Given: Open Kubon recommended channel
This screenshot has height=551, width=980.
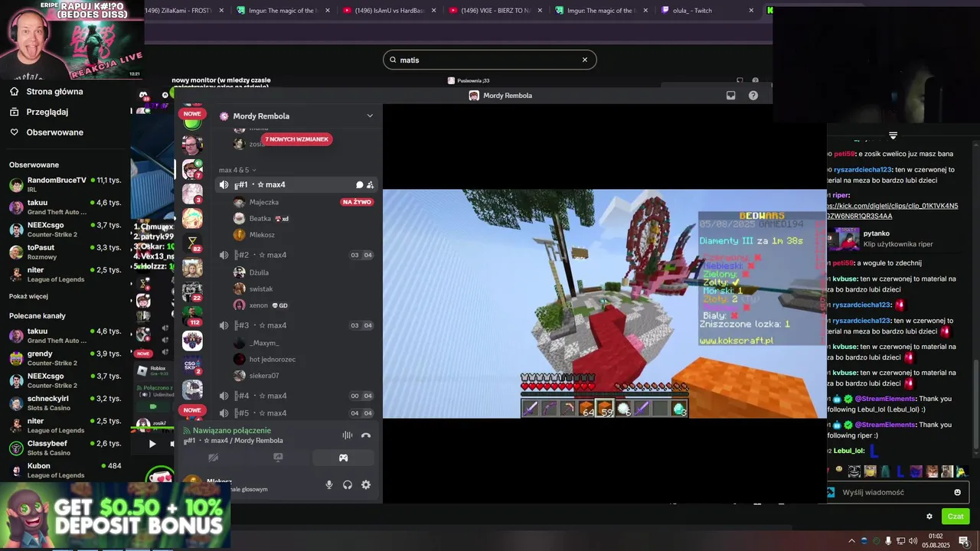Looking at the screenshot, I should [x=66, y=470].
